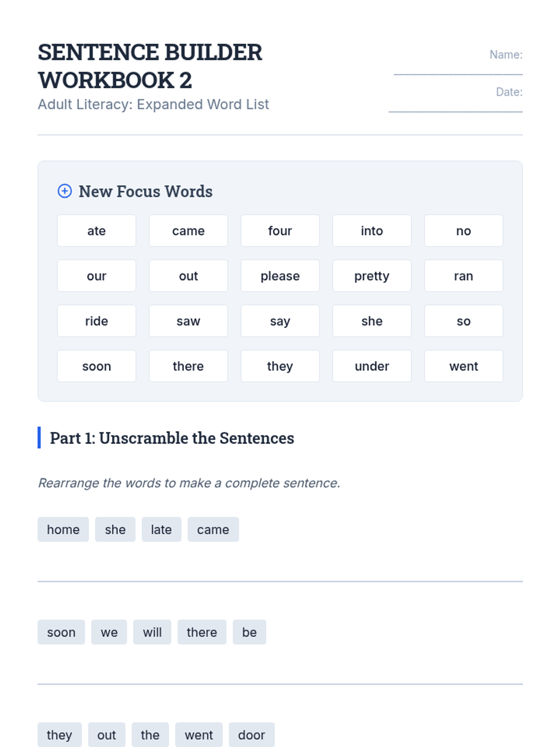Tap the focus word 'pretty'
This screenshot has width=560, height=747.
click(371, 276)
